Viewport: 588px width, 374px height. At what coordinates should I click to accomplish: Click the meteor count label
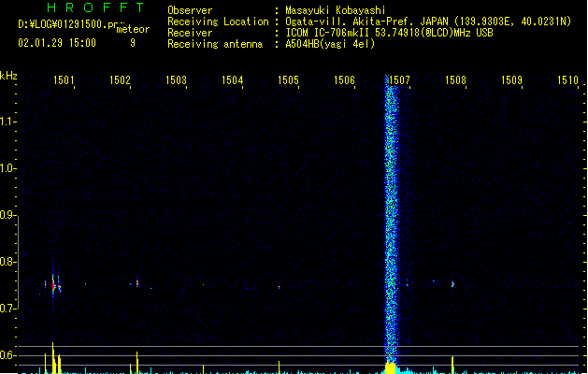pos(133,29)
